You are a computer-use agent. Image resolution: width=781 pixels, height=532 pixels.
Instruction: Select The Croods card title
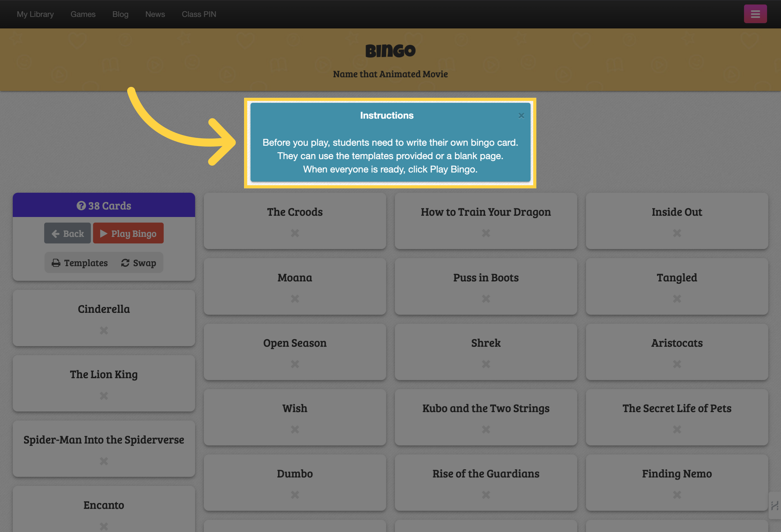tap(295, 212)
